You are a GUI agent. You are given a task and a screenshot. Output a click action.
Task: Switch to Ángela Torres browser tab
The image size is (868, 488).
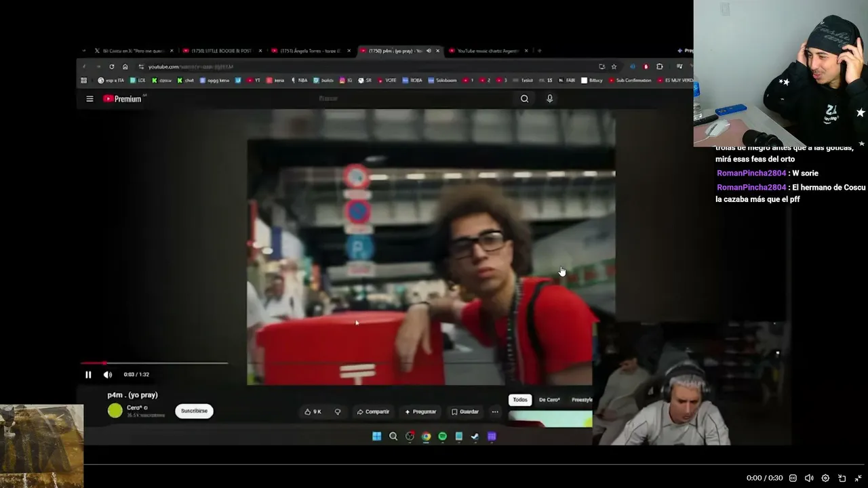[x=311, y=51]
